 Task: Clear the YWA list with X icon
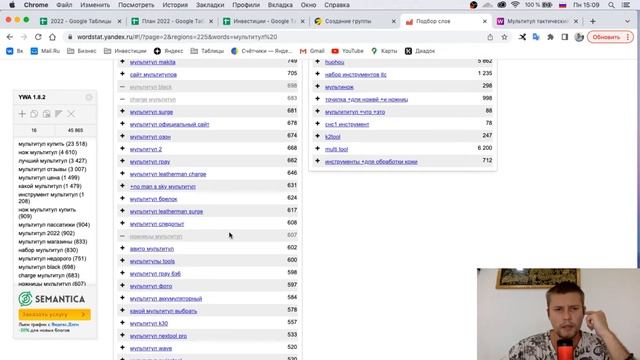[71, 114]
